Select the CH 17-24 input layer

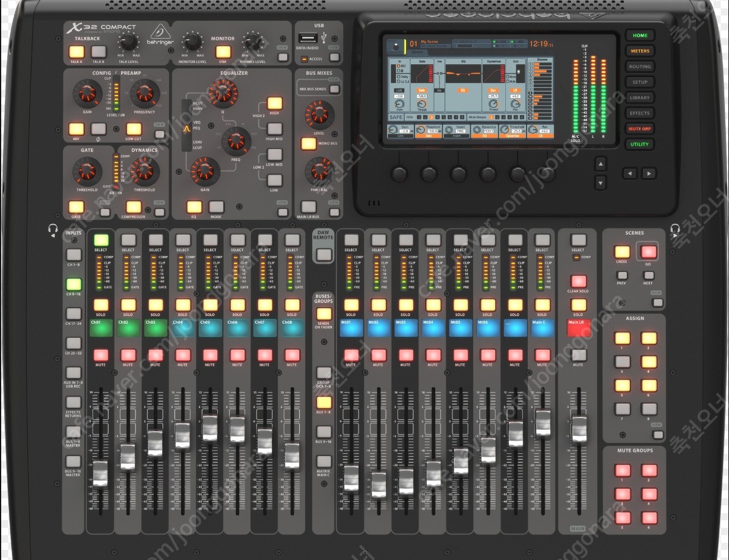[74, 314]
